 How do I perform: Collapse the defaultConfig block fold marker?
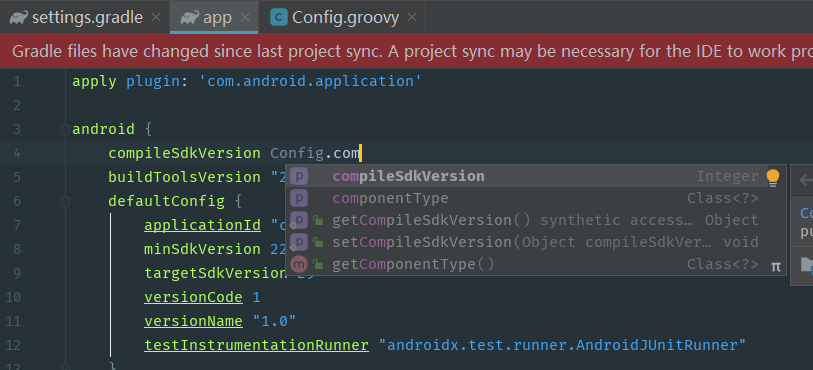[65, 202]
